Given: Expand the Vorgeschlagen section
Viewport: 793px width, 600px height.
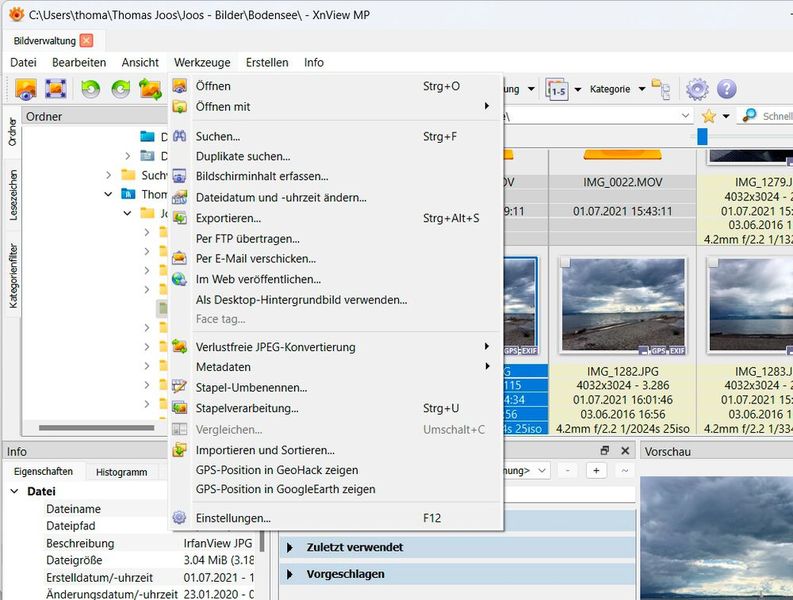Looking at the screenshot, I should (x=290, y=574).
